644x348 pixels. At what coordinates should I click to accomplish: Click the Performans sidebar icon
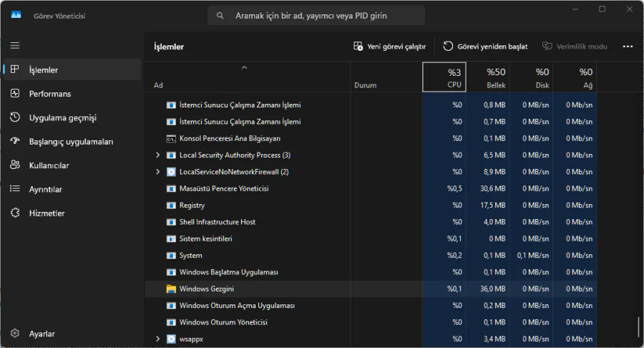pyautogui.click(x=15, y=93)
